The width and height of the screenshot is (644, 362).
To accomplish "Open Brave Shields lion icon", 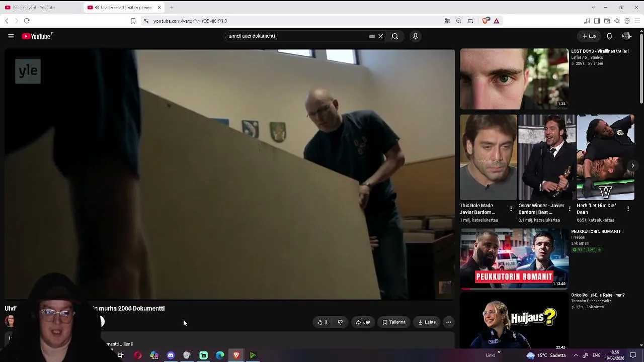I will pos(486,21).
